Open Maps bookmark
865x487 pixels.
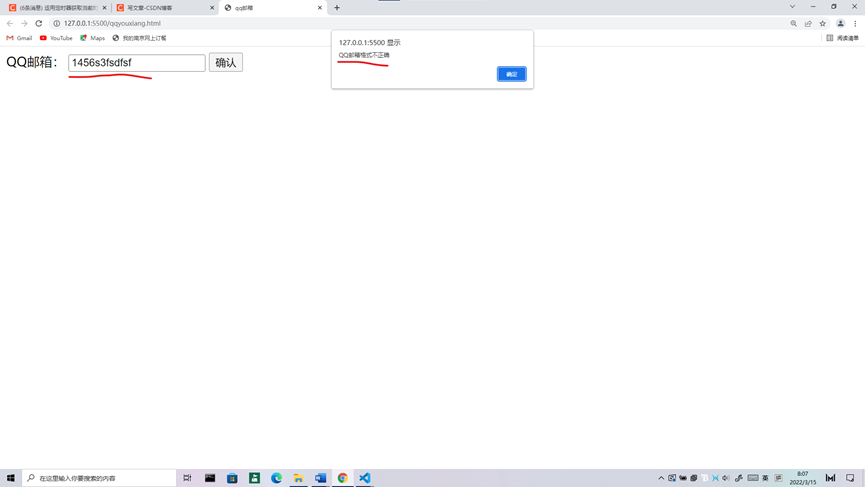[x=92, y=38]
